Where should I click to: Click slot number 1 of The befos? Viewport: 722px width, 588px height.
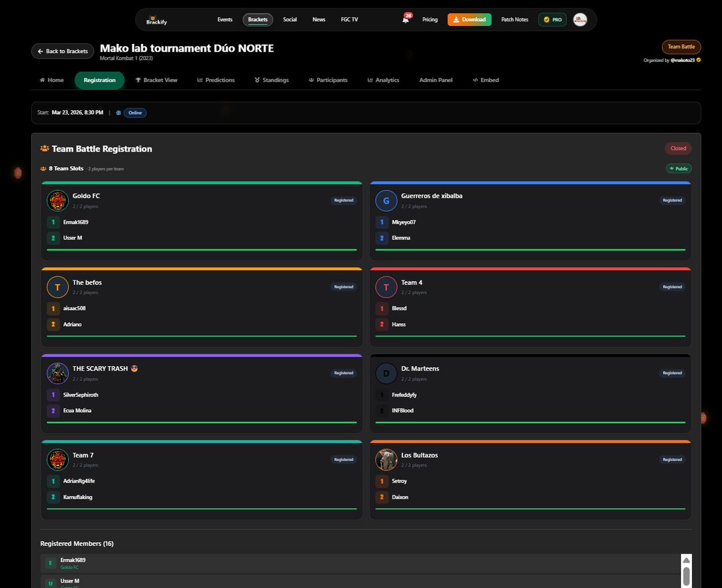(53, 308)
